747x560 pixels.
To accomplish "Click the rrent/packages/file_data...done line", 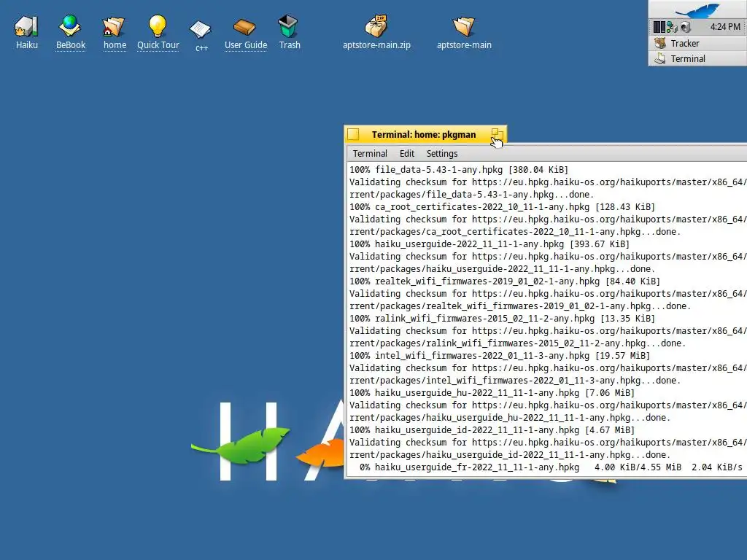I will pos(472,194).
